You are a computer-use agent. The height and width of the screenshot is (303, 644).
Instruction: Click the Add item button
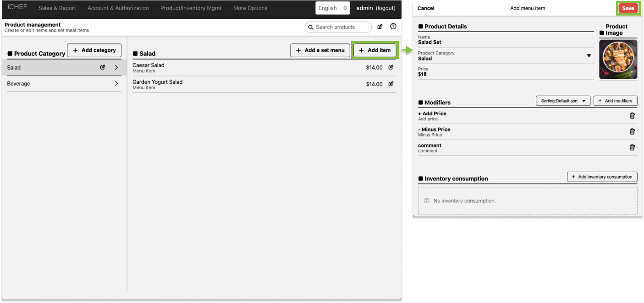click(x=374, y=50)
